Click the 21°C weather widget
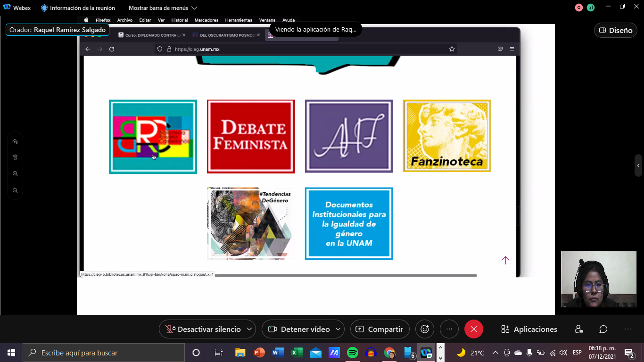 pos(471,353)
